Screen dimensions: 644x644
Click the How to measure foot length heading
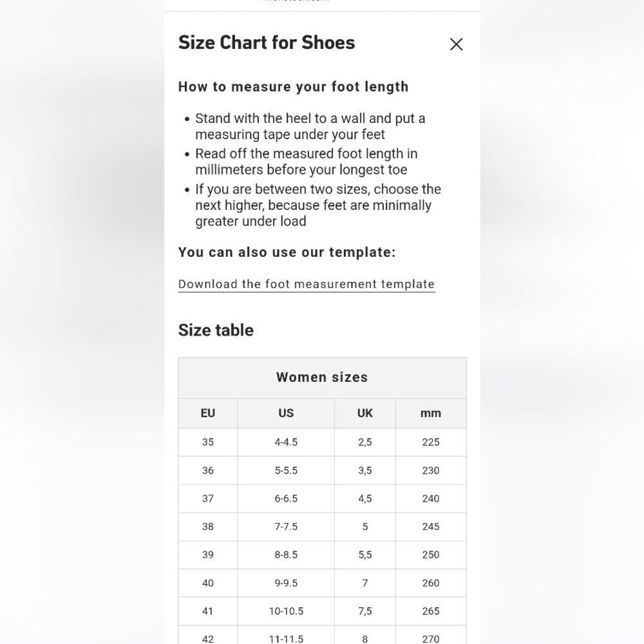point(293,87)
